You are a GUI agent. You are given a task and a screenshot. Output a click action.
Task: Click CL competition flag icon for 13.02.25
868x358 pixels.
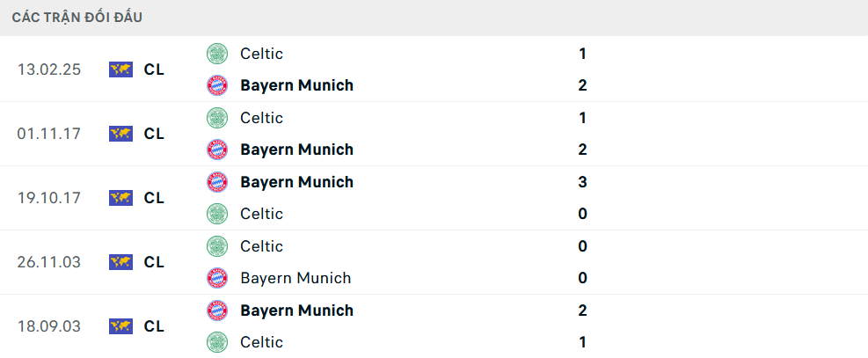tap(120, 69)
